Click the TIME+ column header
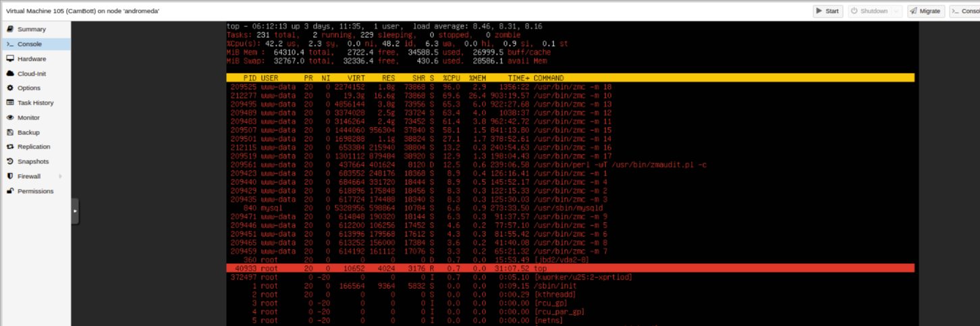 (518, 78)
